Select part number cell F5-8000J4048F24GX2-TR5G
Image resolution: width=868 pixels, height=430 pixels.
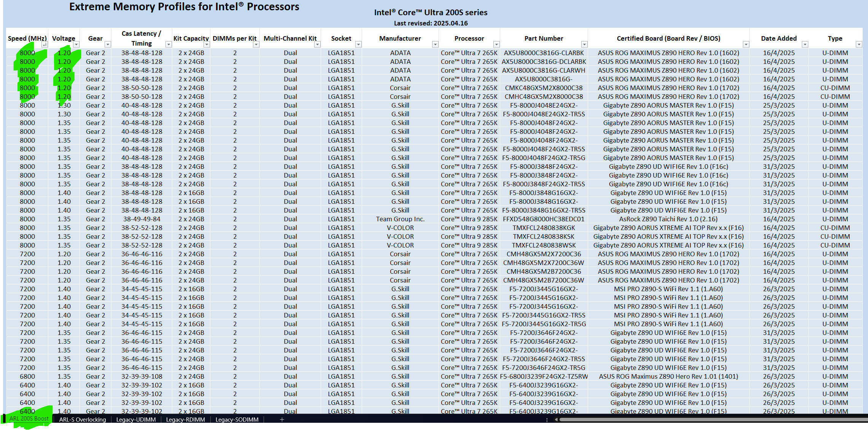(x=544, y=158)
